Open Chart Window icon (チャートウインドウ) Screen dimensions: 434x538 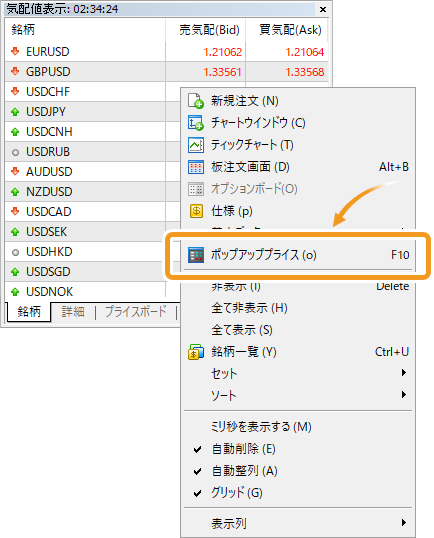tap(196, 123)
